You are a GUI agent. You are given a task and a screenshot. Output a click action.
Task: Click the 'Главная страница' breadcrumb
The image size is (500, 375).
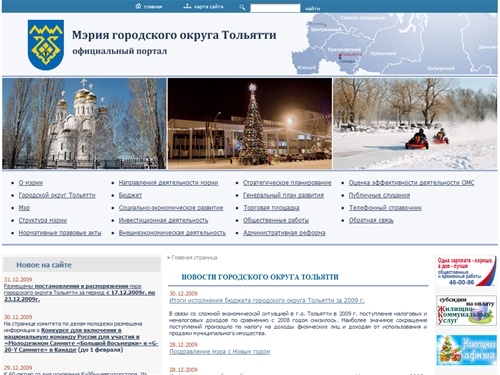194,258
